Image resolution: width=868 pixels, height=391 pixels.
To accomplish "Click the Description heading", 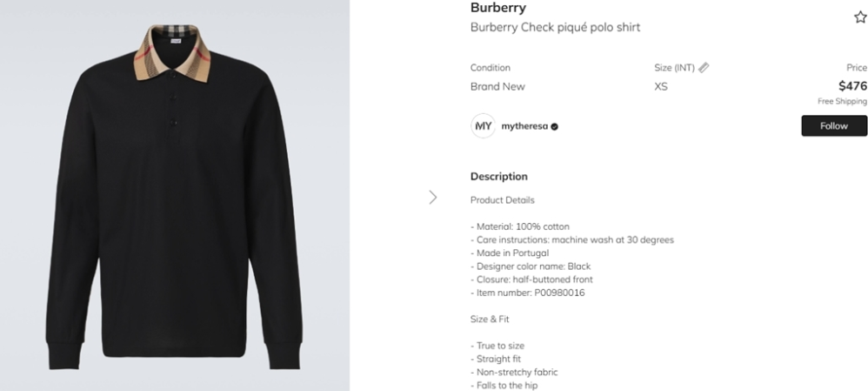I will click(498, 176).
